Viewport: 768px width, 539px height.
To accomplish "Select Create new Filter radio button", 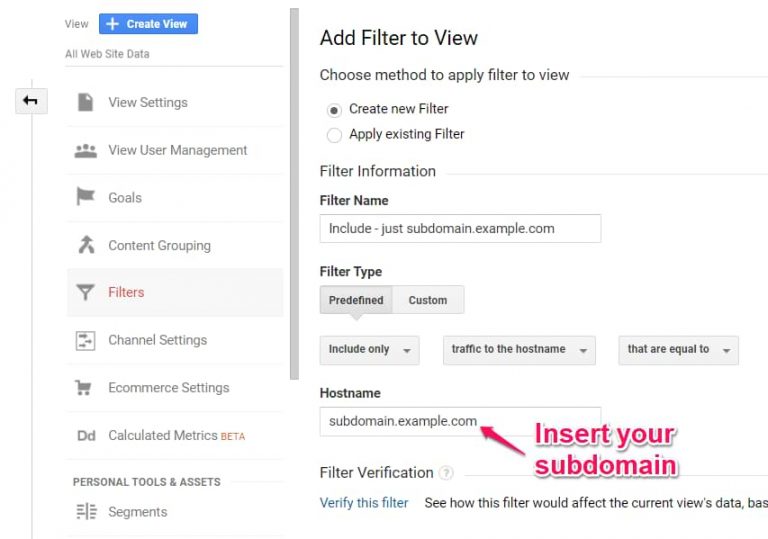I will [x=334, y=110].
